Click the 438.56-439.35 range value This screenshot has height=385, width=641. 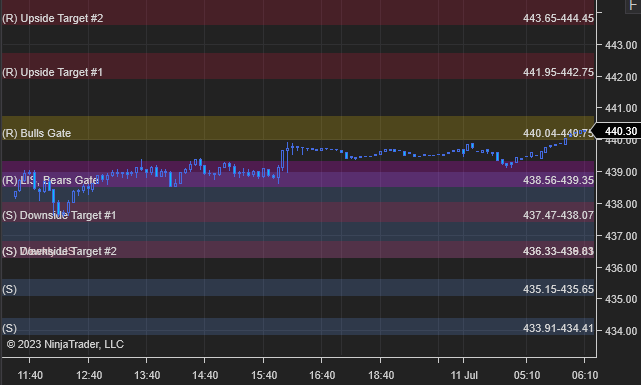tap(558, 180)
